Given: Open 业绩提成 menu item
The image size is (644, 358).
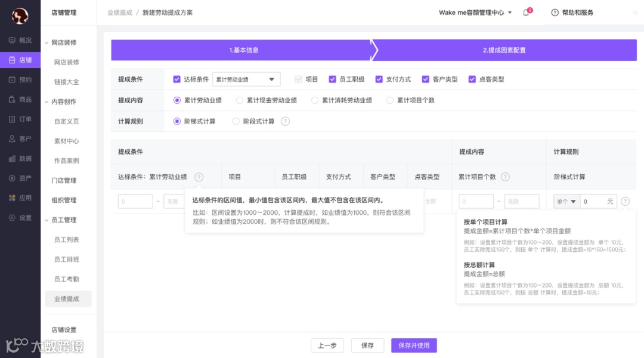Looking at the screenshot, I should (x=68, y=299).
